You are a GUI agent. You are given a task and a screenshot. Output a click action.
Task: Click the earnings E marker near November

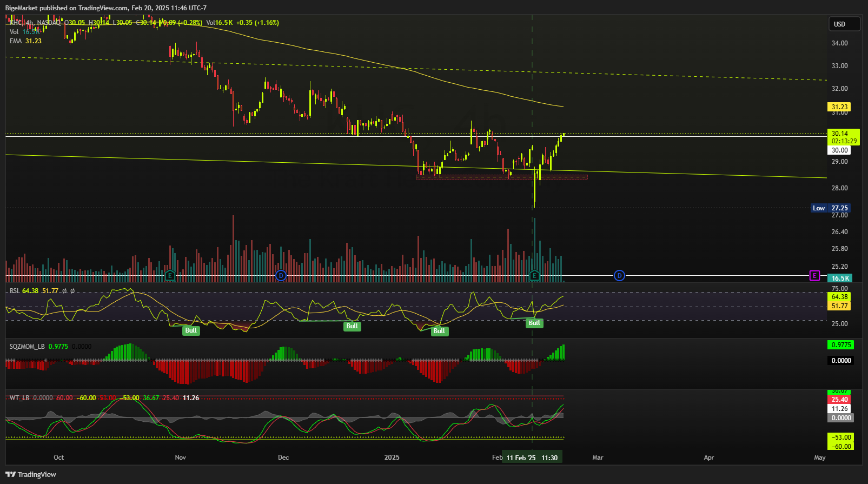point(170,276)
